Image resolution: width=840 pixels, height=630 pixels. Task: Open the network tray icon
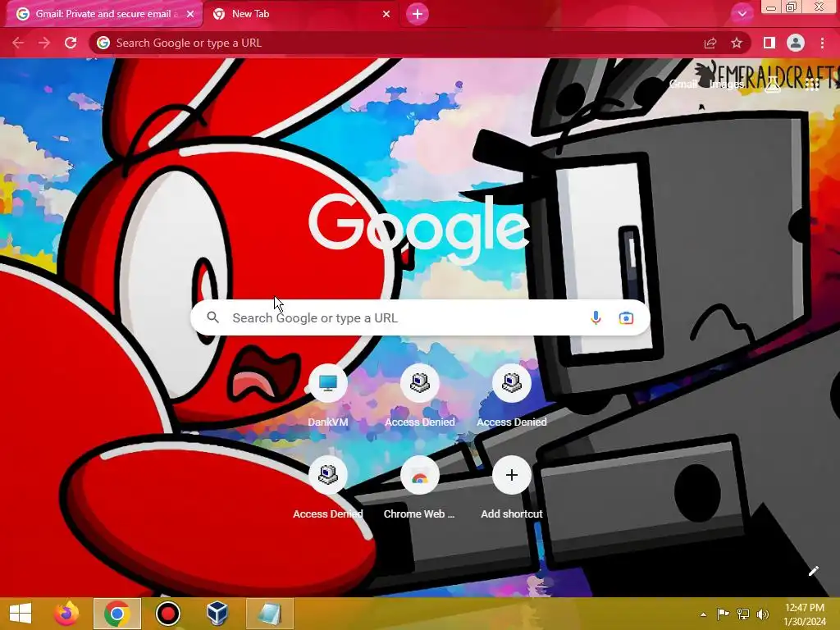743,614
